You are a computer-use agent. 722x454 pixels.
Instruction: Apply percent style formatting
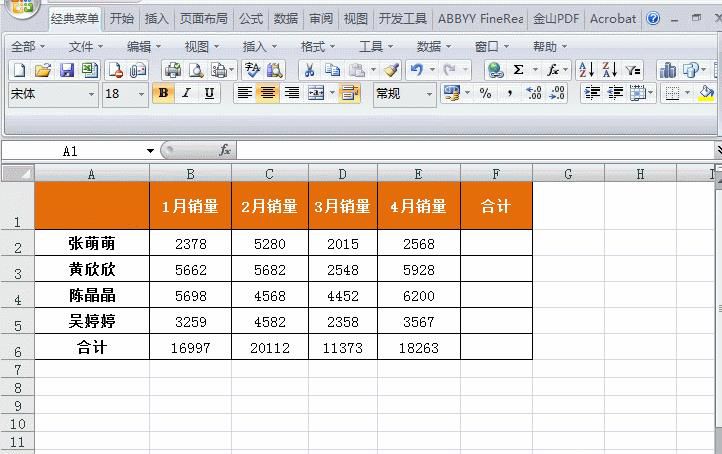pyautogui.click(x=485, y=93)
